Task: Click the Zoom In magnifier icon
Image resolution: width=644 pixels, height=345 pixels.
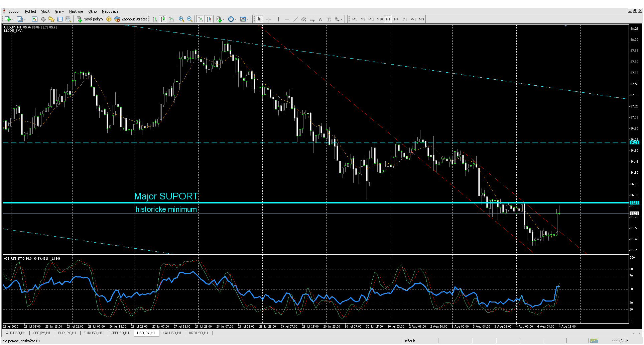Action: [181, 19]
